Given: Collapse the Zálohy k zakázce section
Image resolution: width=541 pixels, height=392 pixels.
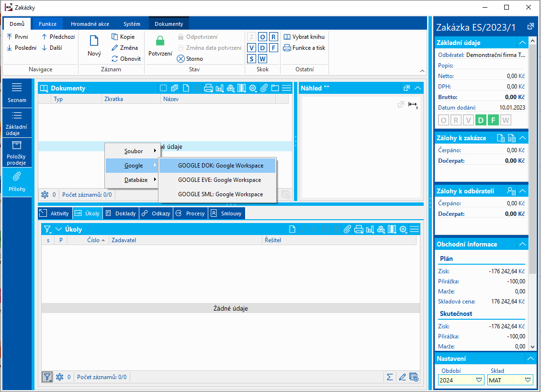Looking at the screenshot, I should (x=523, y=138).
